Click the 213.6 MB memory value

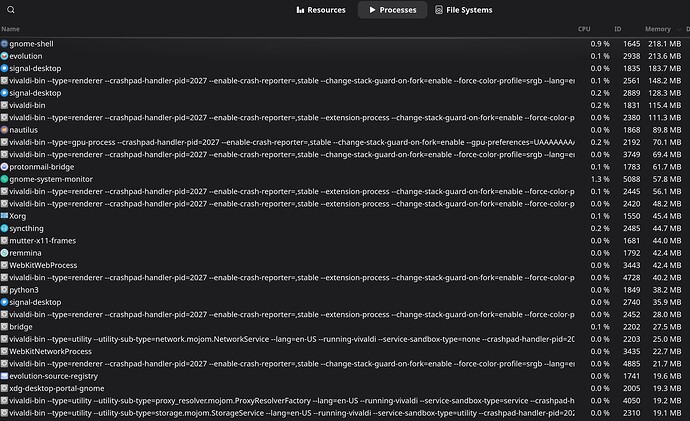pyautogui.click(x=664, y=56)
